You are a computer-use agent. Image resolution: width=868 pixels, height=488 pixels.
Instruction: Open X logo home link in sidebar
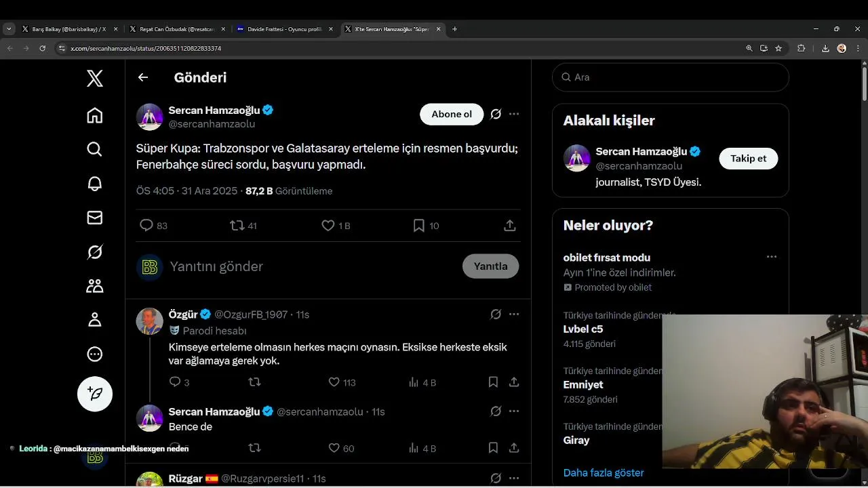pyautogui.click(x=95, y=79)
